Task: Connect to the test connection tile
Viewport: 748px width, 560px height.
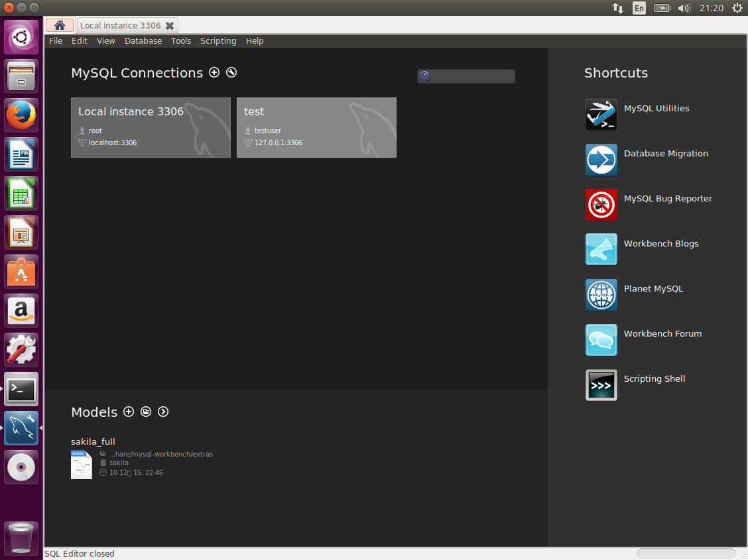Action: pyautogui.click(x=316, y=127)
